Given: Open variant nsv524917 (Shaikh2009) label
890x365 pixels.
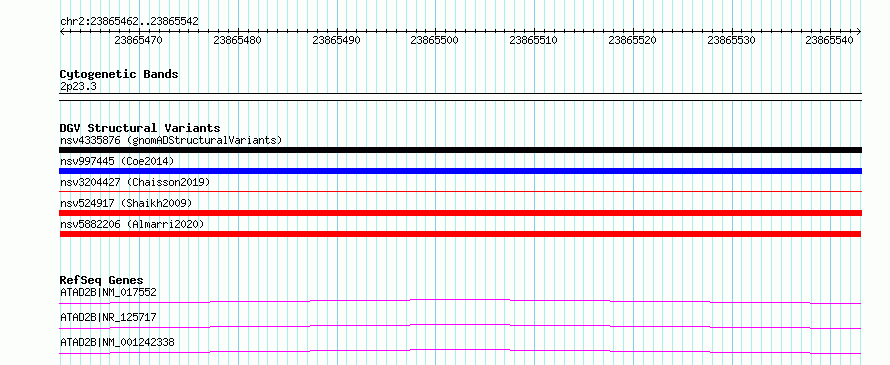Looking at the screenshot, I should 126,203.
